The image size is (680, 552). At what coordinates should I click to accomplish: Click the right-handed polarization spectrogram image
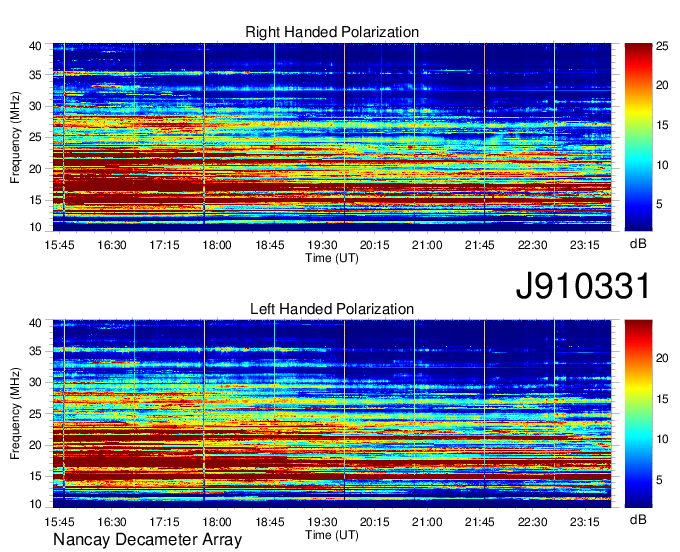pos(332,137)
